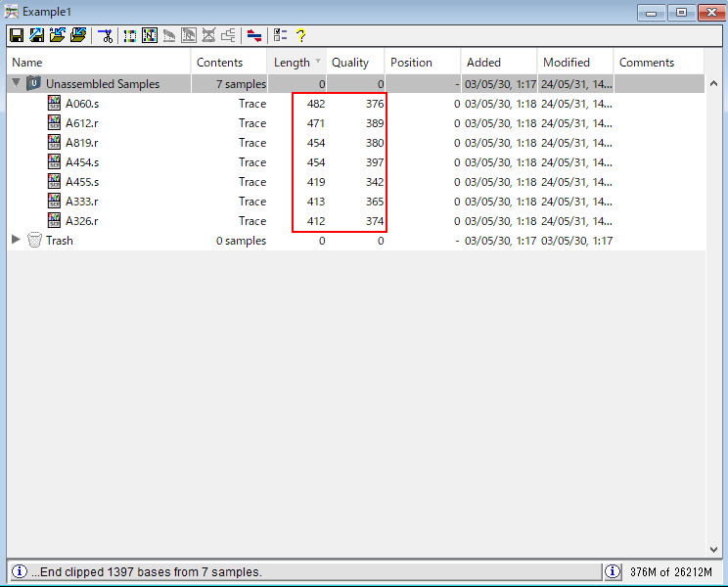The width and height of the screenshot is (728, 587).
Task: Select the A819.r sample name
Action: click(x=82, y=143)
